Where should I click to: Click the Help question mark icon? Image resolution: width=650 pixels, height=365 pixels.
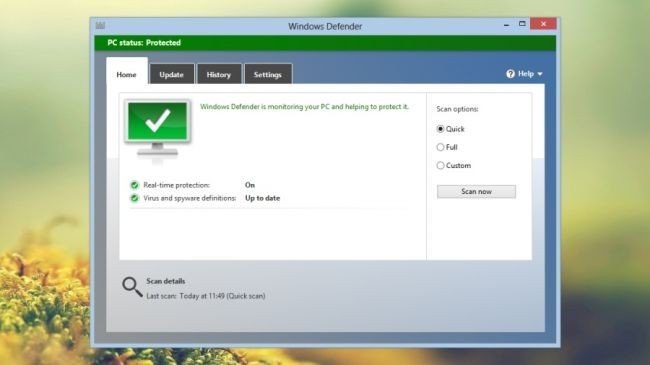(x=510, y=74)
